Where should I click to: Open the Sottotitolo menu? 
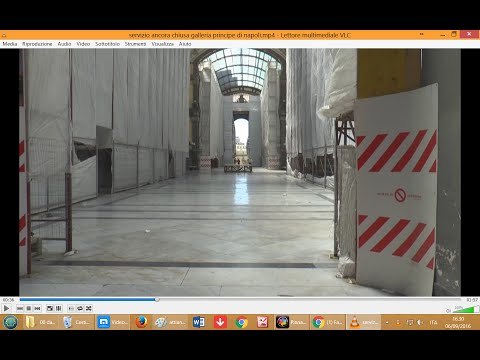[x=107, y=44]
